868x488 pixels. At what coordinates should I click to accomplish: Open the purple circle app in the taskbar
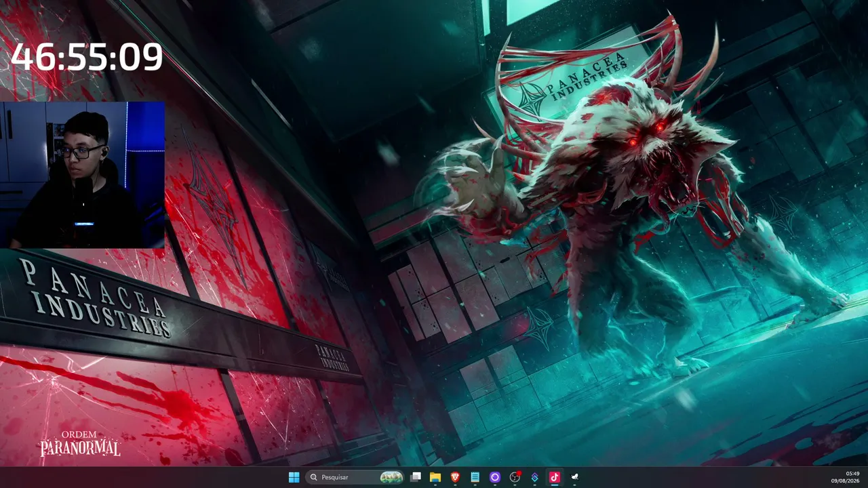[495, 477]
